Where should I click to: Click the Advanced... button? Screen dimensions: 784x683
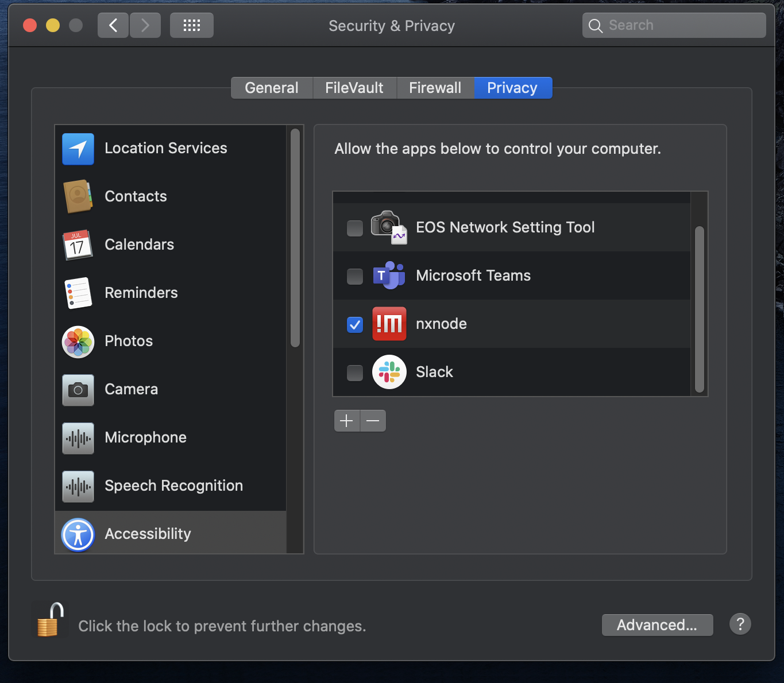tap(657, 625)
